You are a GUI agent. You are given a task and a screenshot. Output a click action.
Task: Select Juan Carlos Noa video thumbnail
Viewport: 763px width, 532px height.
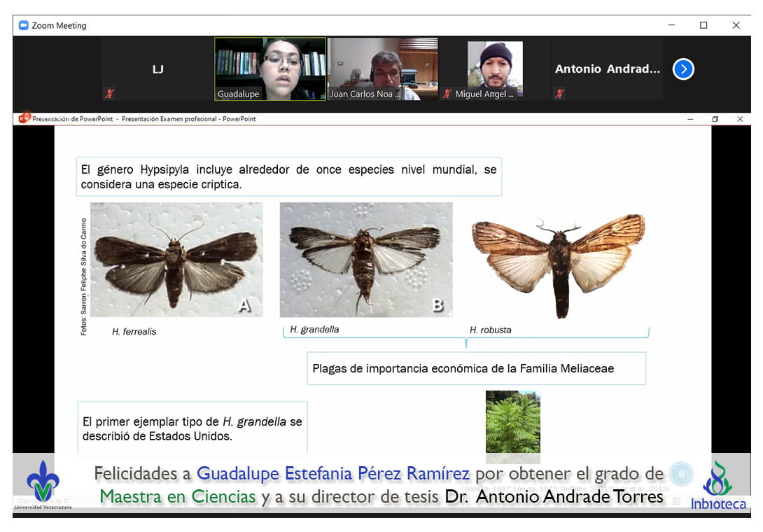(383, 69)
